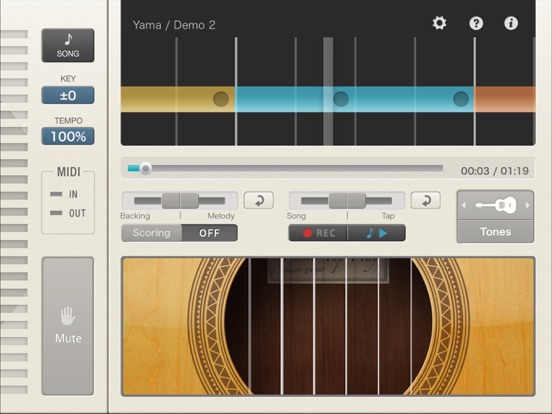Open the TEMPO 100% selector
The height and width of the screenshot is (414, 552).
pos(68,136)
